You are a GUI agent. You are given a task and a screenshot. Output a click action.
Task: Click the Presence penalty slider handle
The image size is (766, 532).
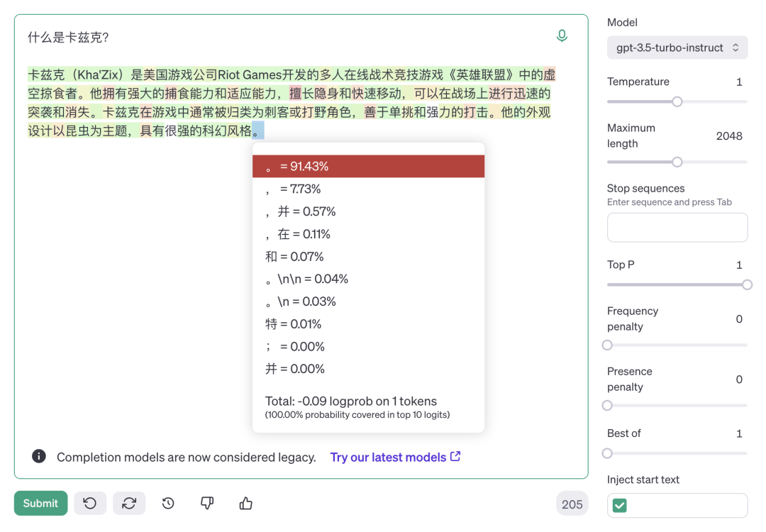coord(607,406)
